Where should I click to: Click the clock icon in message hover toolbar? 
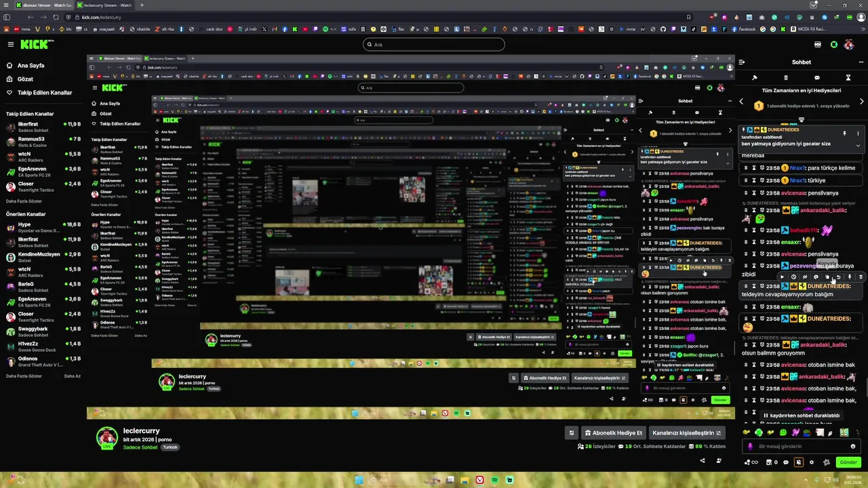pos(793,277)
